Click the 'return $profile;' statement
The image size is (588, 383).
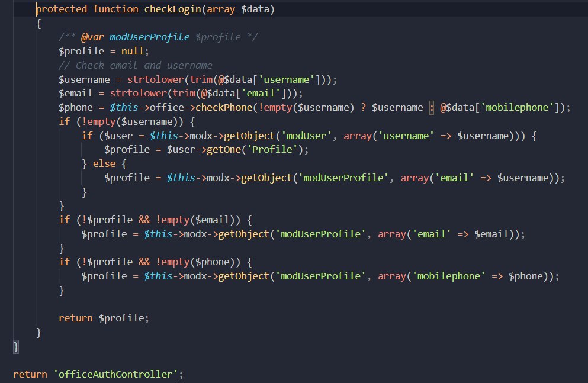coord(104,318)
